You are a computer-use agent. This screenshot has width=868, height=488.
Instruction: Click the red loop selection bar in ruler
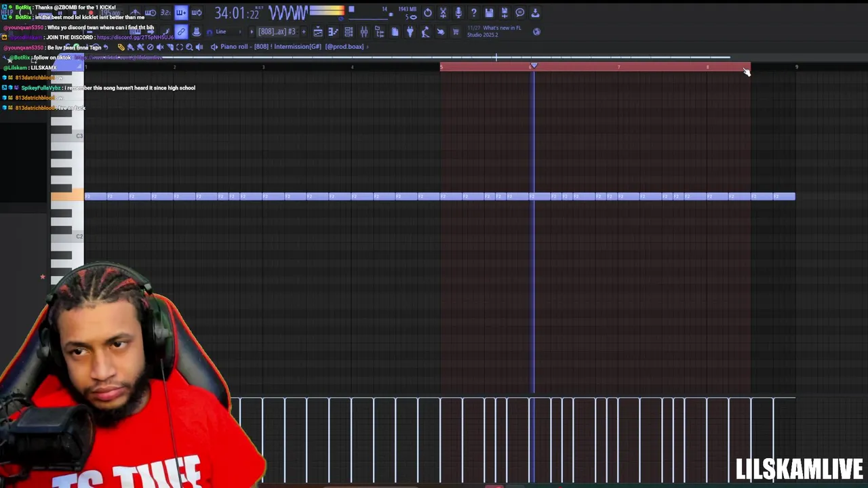pos(595,66)
